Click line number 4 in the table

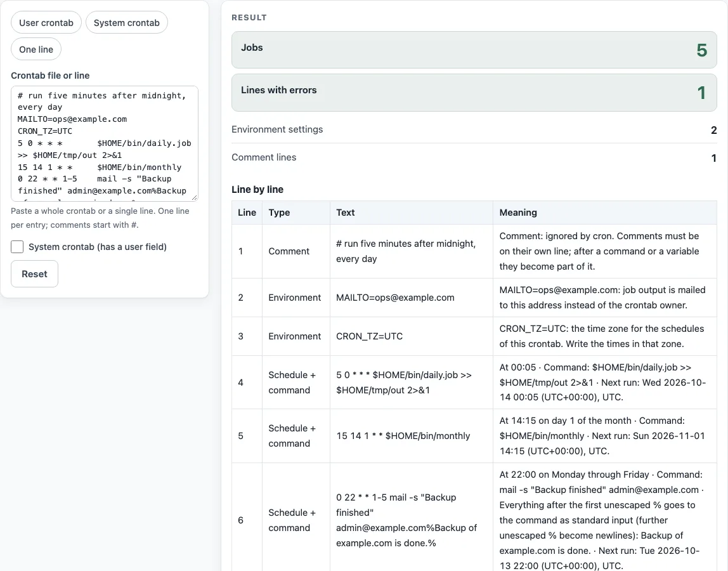point(240,383)
